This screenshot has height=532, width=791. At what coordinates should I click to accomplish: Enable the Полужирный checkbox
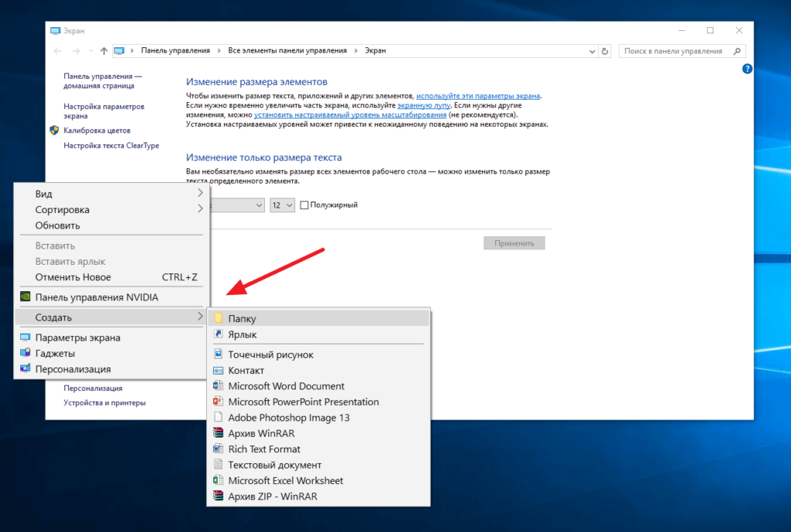pos(304,205)
